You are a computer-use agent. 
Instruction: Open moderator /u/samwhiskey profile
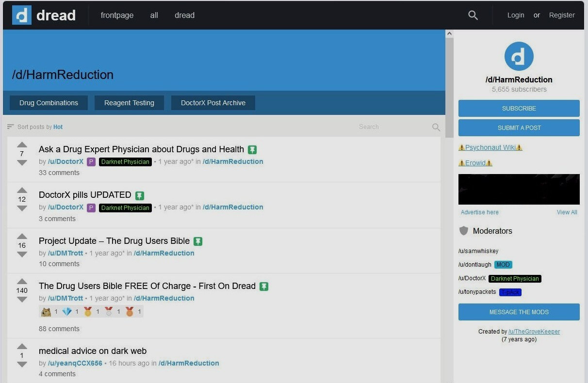click(478, 251)
